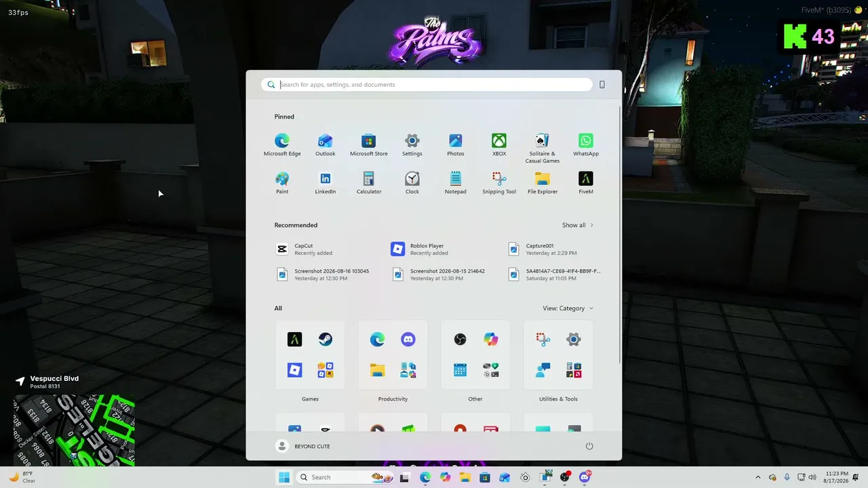Open Edge in the Productivity category
This screenshot has height=488, width=868.
point(377,340)
